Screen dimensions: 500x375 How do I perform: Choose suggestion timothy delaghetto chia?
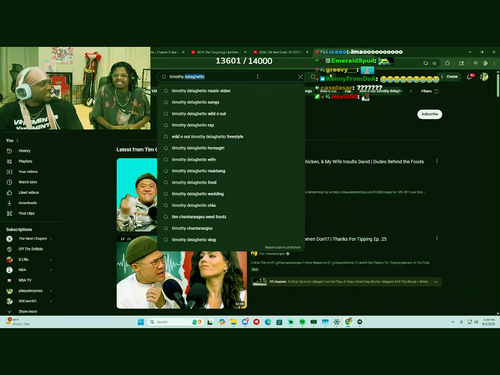231,205
